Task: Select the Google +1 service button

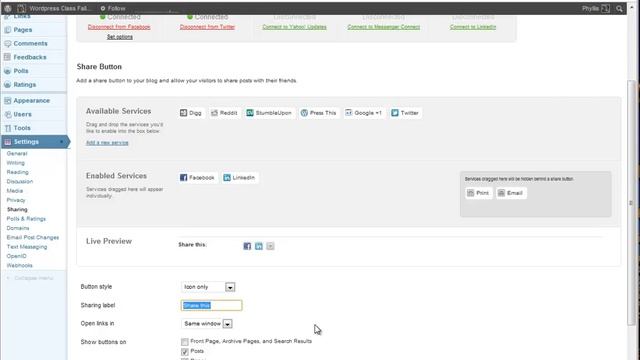Action: [364, 113]
